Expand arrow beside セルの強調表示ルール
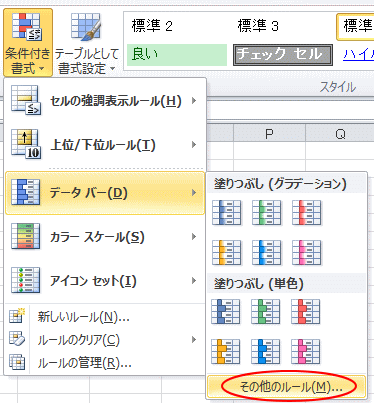 (194, 101)
